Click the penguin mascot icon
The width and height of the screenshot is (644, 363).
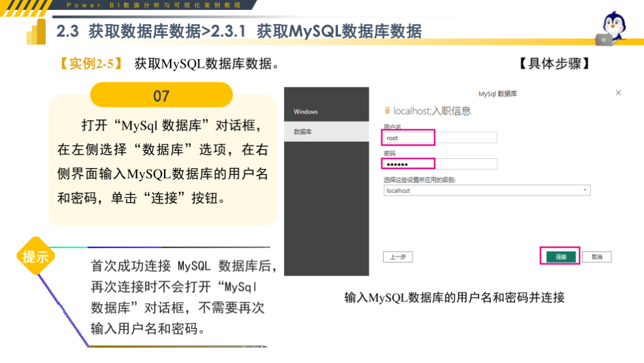[x=613, y=27]
